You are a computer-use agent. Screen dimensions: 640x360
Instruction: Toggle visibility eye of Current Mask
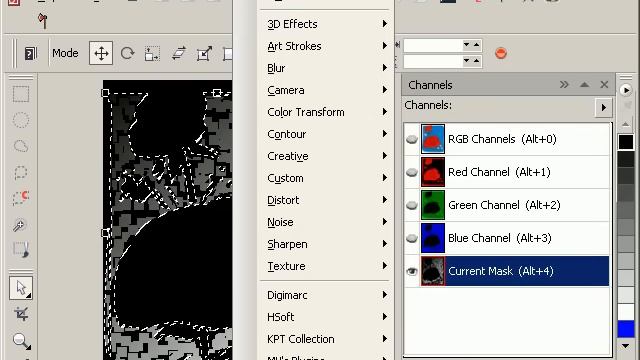tap(412, 271)
